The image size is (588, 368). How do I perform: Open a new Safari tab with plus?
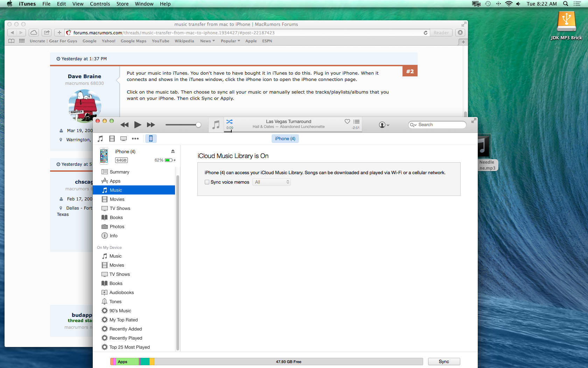point(463,42)
